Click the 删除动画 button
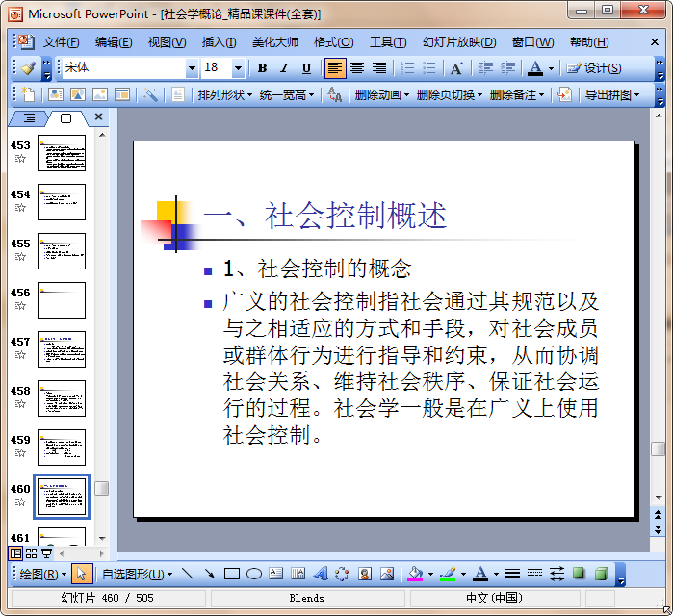This screenshot has width=673, height=616. 381,94
